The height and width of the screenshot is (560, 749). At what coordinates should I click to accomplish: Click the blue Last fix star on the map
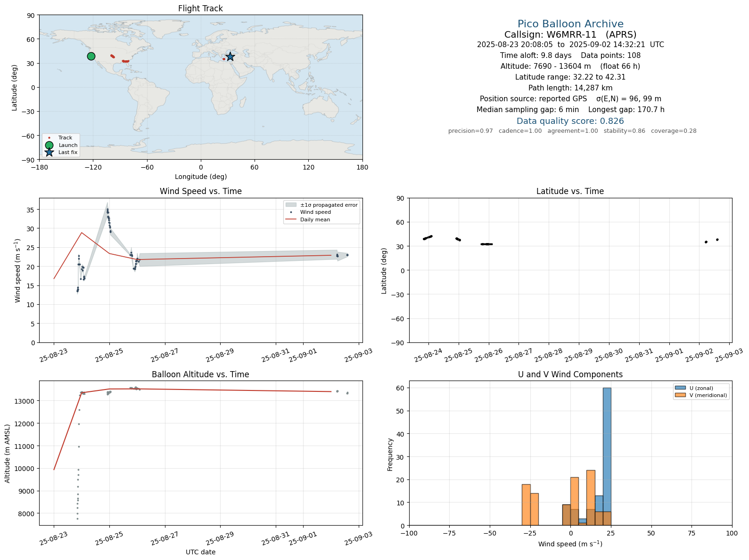tap(230, 57)
